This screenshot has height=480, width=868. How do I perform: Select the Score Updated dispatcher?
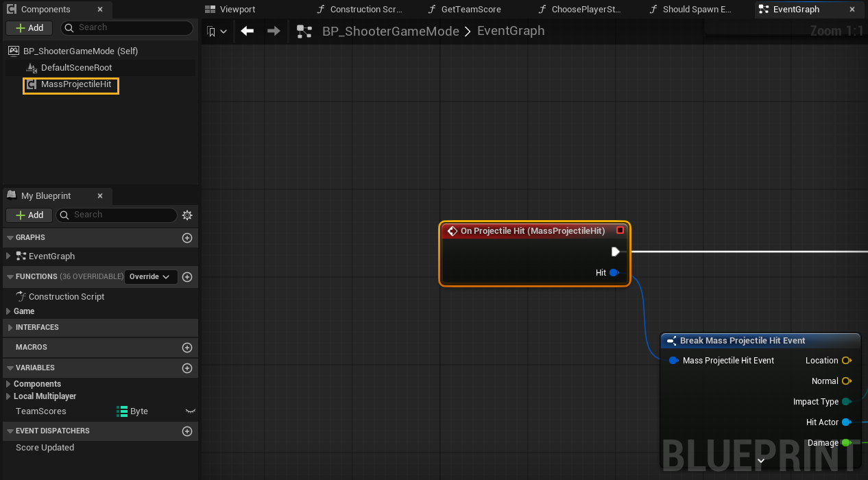click(x=45, y=448)
